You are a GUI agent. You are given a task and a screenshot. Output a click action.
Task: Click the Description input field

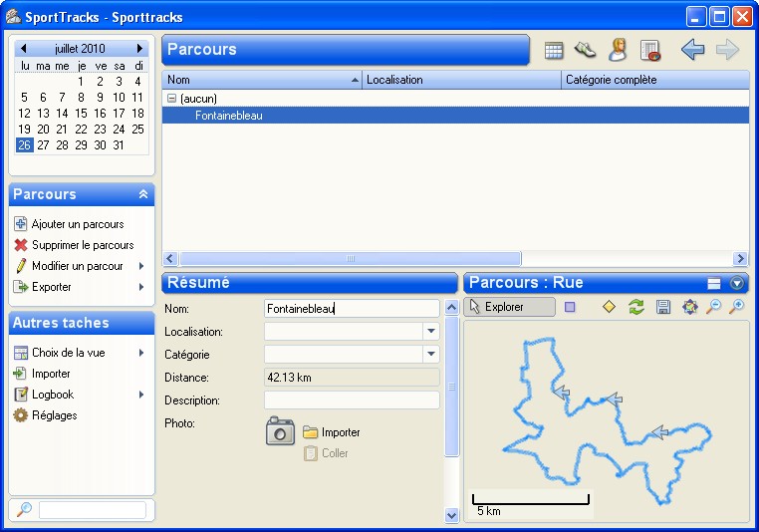(352, 399)
